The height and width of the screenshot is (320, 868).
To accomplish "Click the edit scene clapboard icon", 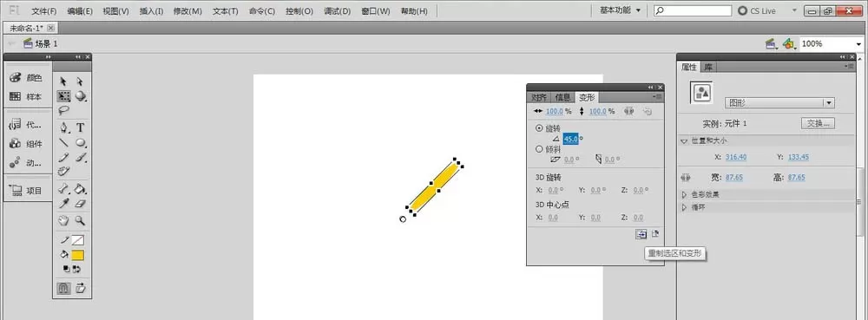I will 770,44.
